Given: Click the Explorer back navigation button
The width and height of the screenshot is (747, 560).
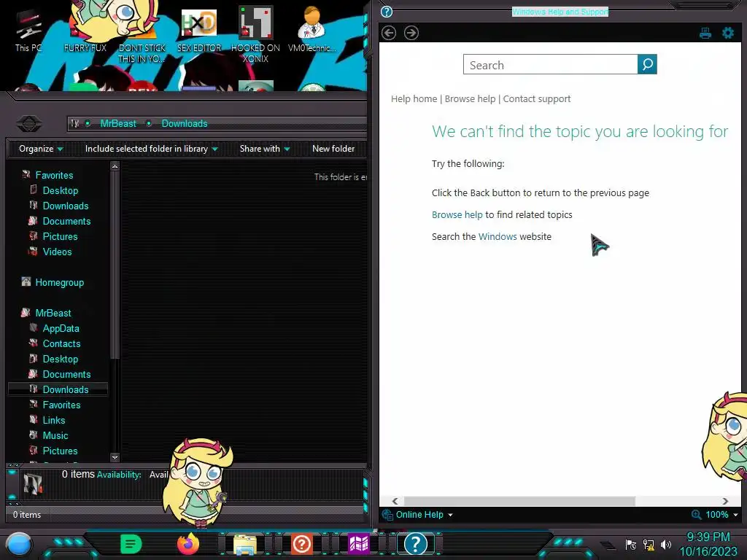Looking at the screenshot, I should click(29, 124).
